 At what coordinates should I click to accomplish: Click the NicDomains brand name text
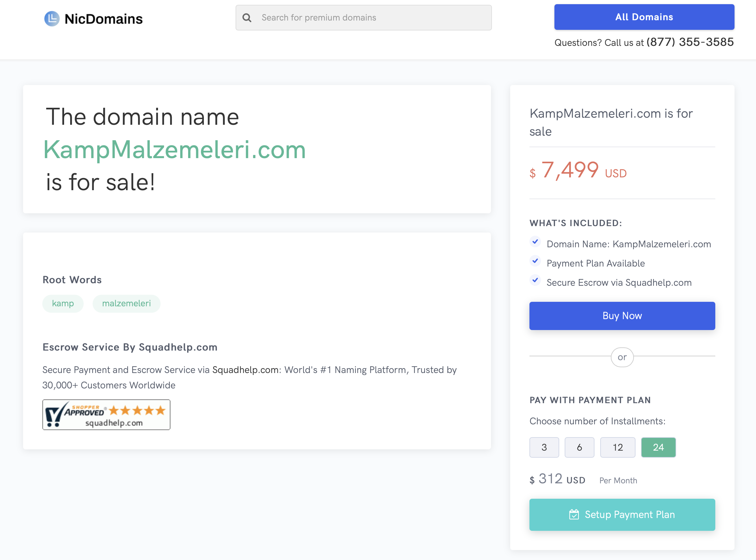[104, 19]
